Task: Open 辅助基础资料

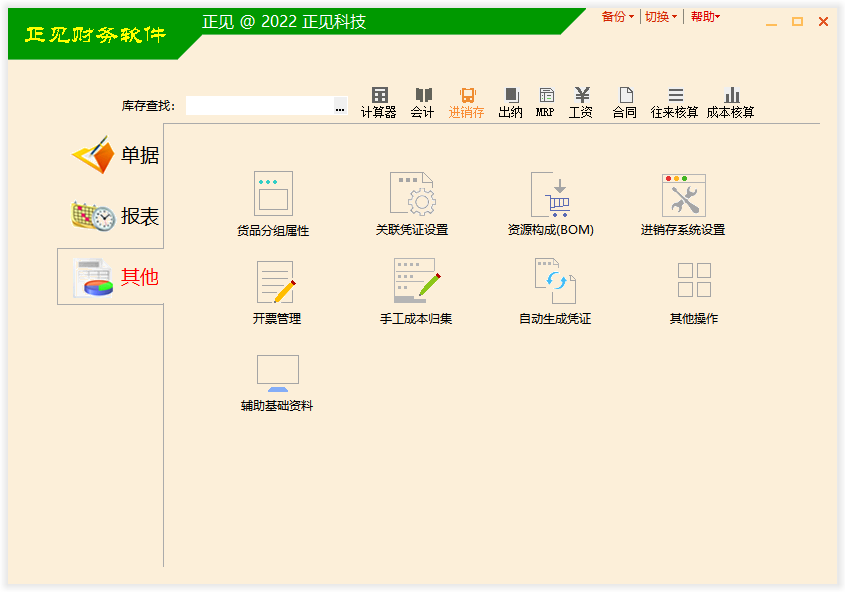Action: point(277,384)
